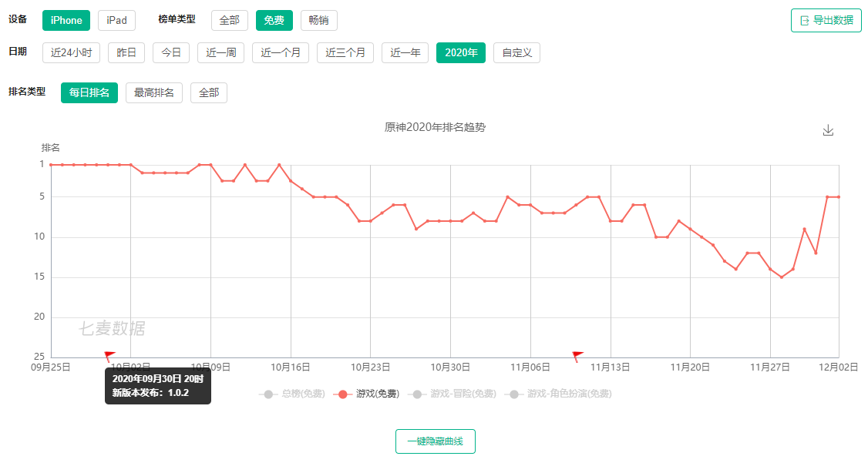Screen dimensions: 868x473
Task: Click red version flag near 11月13日
Action: tap(577, 356)
